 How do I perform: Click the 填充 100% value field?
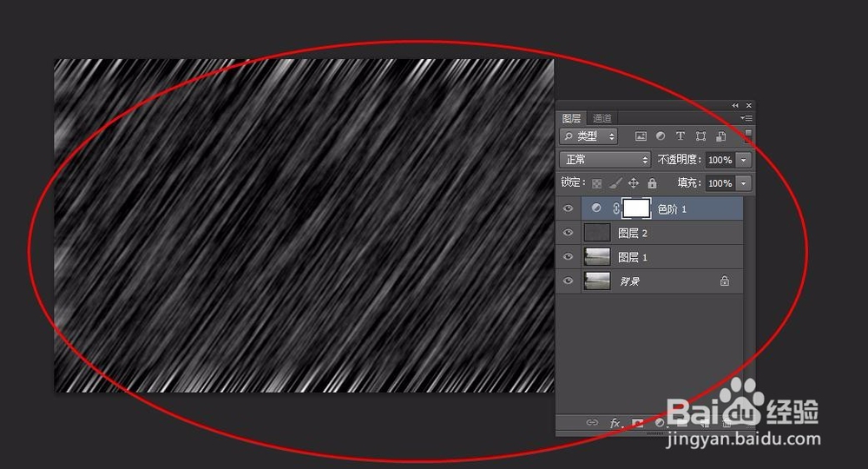point(720,183)
